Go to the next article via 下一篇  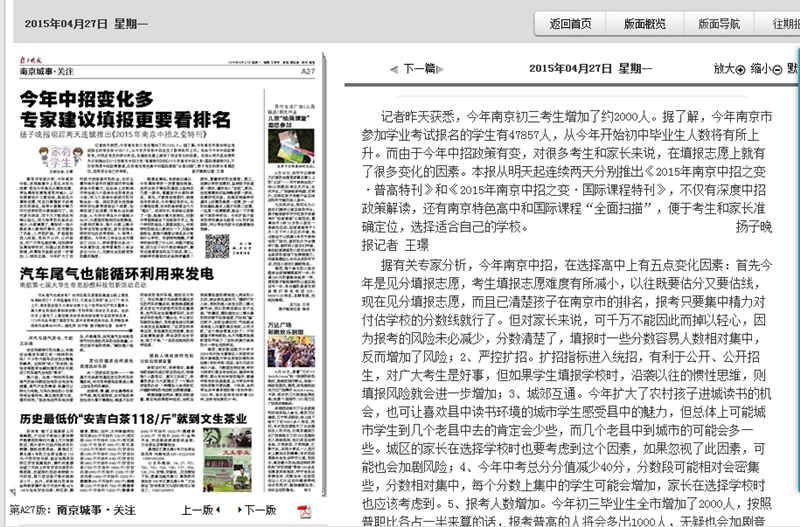419,69
